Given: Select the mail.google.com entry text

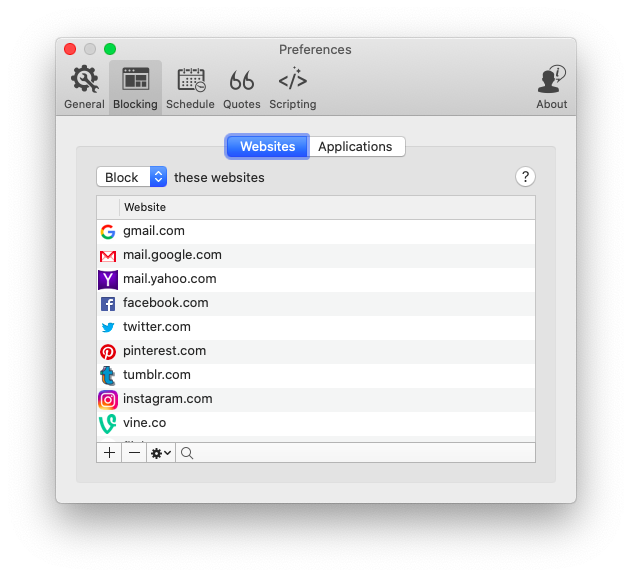Looking at the screenshot, I should point(172,255).
